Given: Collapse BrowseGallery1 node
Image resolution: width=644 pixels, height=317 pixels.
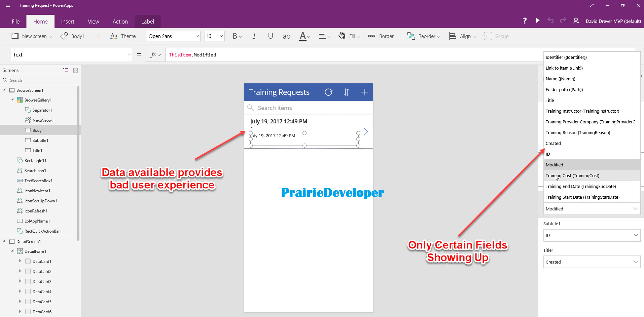Looking at the screenshot, I should [x=12, y=100].
